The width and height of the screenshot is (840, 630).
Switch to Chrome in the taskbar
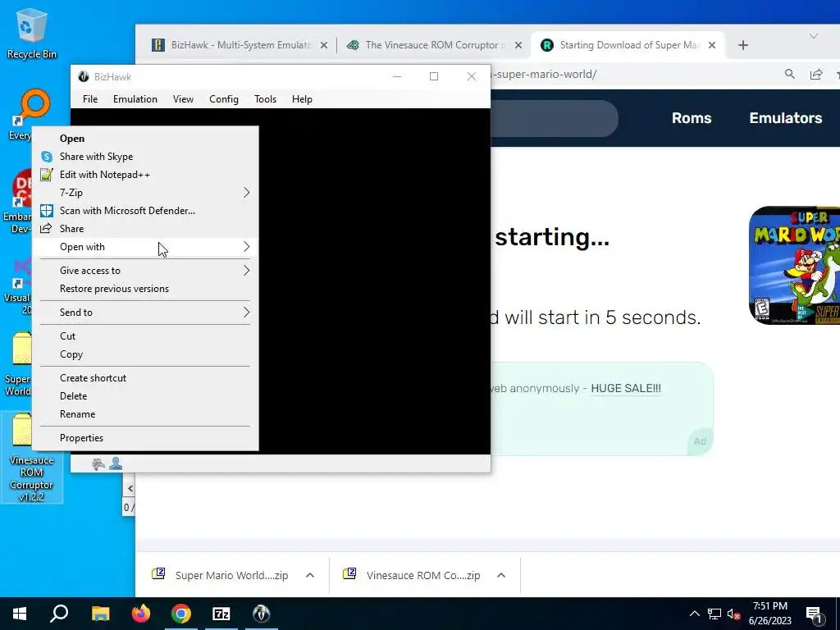pyautogui.click(x=181, y=614)
